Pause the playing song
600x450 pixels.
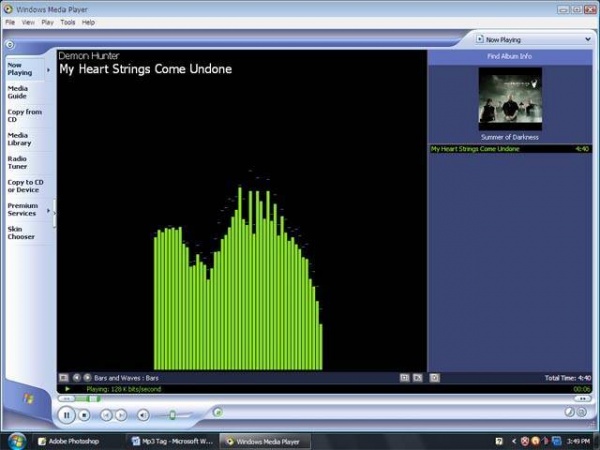(67, 415)
